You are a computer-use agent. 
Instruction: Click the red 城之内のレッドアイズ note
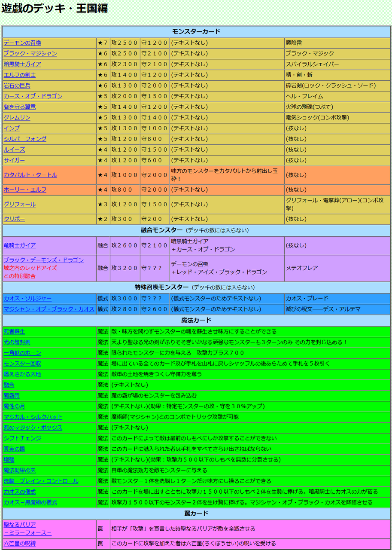(30, 268)
